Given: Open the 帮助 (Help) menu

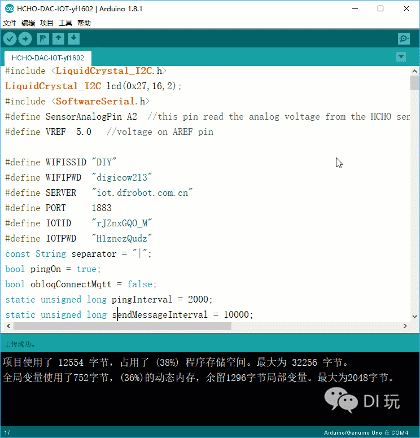Looking at the screenshot, I should click(x=84, y=23).
